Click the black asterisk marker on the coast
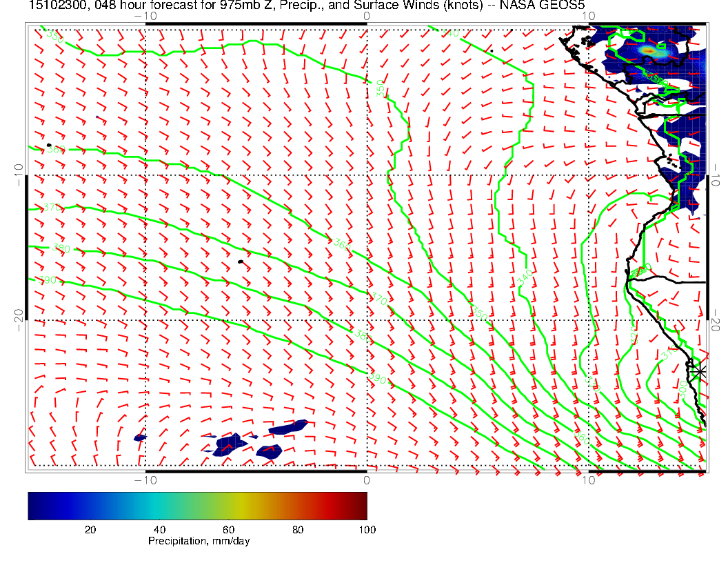728x563 pixels. (x=700, y=371)
